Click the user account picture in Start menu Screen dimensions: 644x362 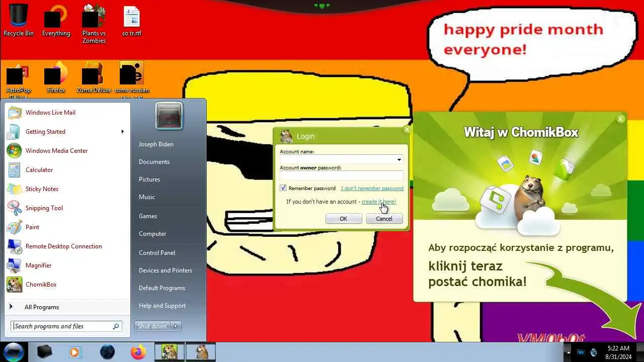pyautogui.click(x=169, y=116)
